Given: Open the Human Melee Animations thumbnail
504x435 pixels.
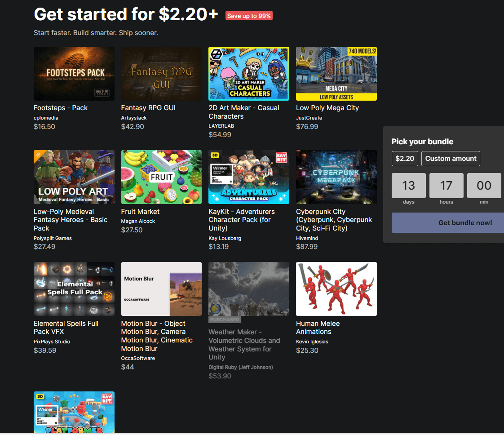Looking at the screenshot, I should click(x=336, y=289).
